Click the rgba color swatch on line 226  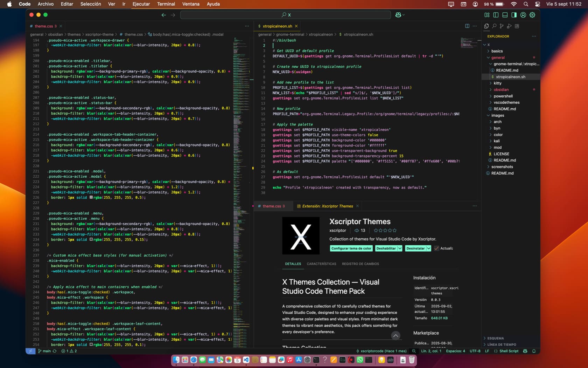point(91,197)
